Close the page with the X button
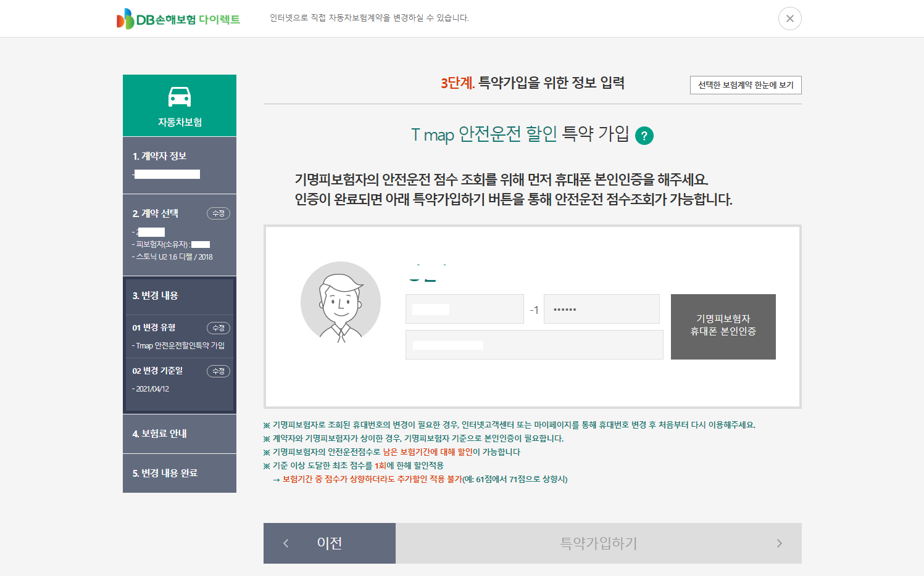This screenshot has height=576, width=924. (789, 19)
